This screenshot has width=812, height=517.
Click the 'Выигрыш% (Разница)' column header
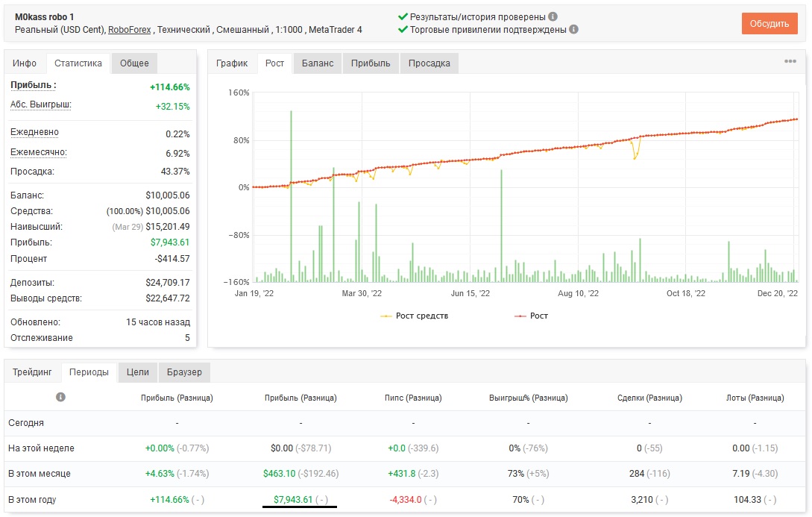[x=528, y=398]
